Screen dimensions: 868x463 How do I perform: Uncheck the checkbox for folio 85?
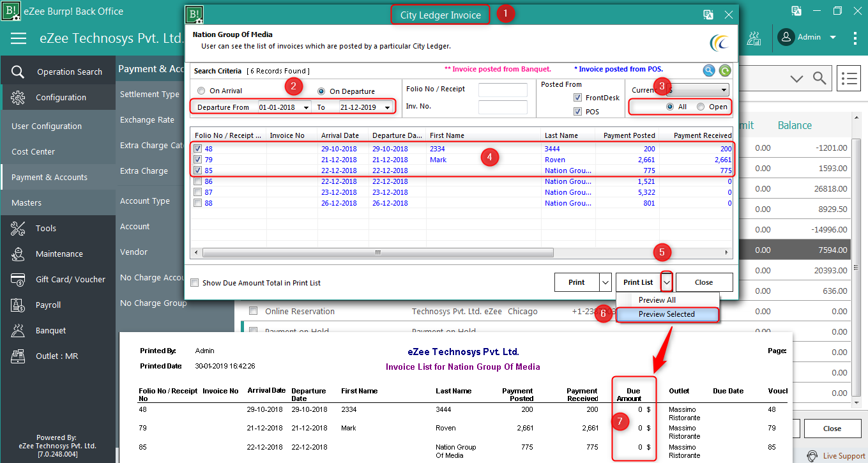[198, 171]
